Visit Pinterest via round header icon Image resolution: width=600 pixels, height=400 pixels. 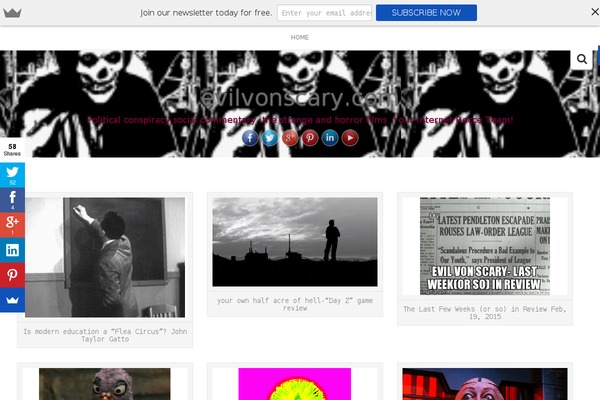point(310,138)
